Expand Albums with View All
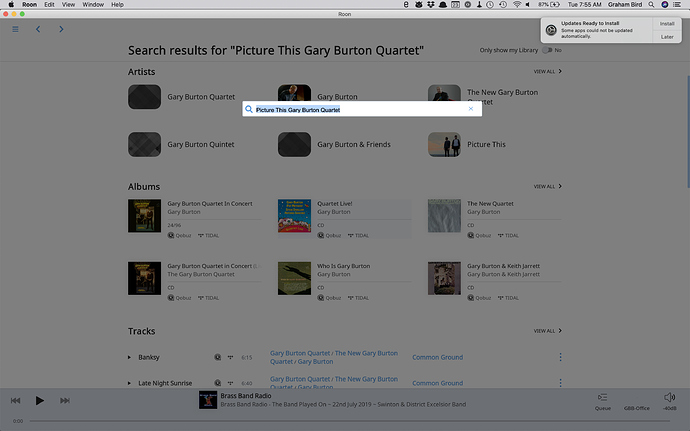 click(547, 186)
